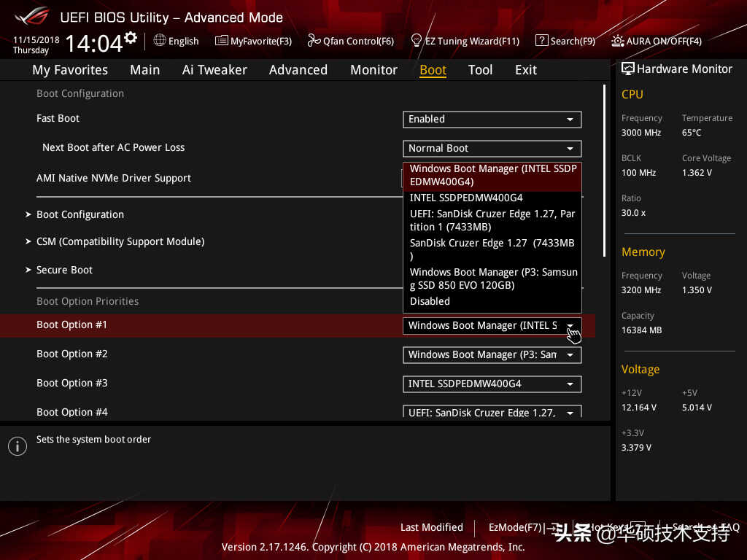The image size is (747, 560).
Task: Open the Fast Boot dropdown
Action: [x=492, y=119]
